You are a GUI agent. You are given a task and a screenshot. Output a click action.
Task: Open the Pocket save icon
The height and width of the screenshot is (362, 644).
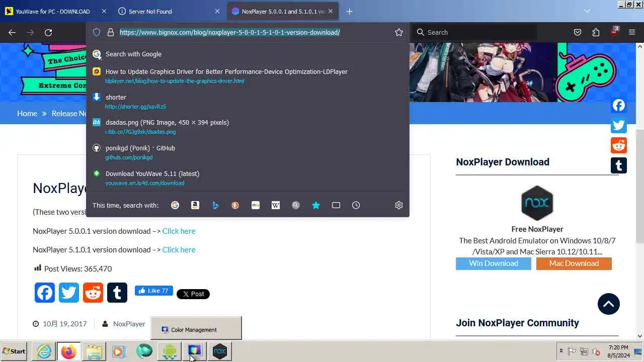coord(578,32)
